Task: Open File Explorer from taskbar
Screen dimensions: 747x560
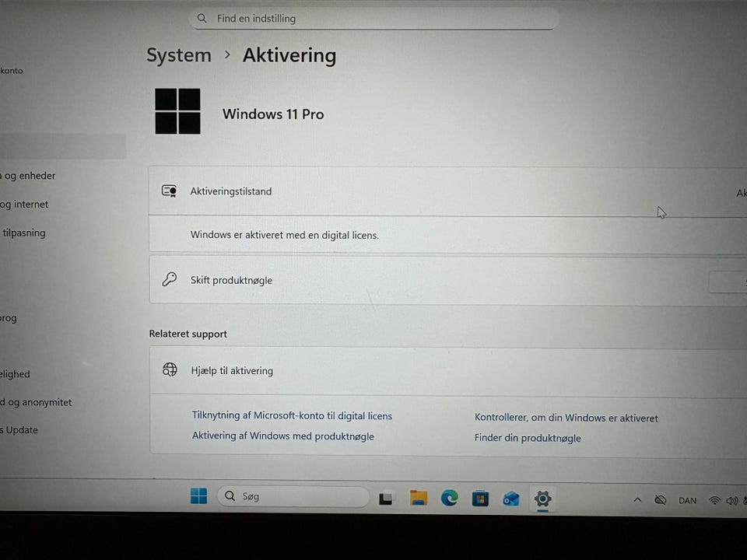Action: pos(419,498)
